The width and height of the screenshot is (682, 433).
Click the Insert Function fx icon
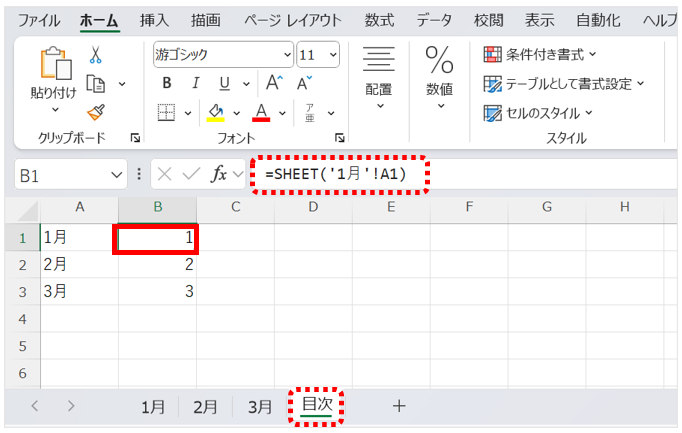pyautogui.click(x=219, y=174)
